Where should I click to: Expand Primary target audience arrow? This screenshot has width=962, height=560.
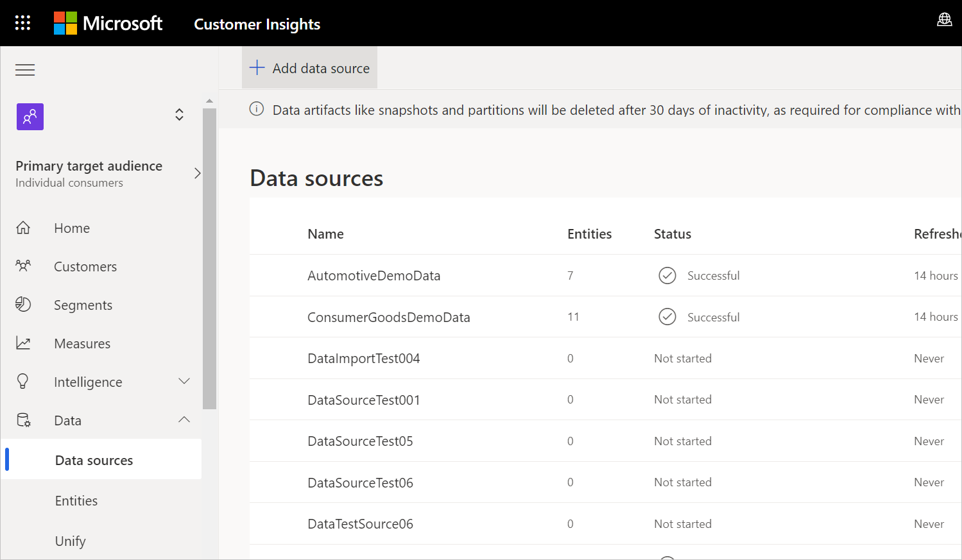[x=197, y=173]
